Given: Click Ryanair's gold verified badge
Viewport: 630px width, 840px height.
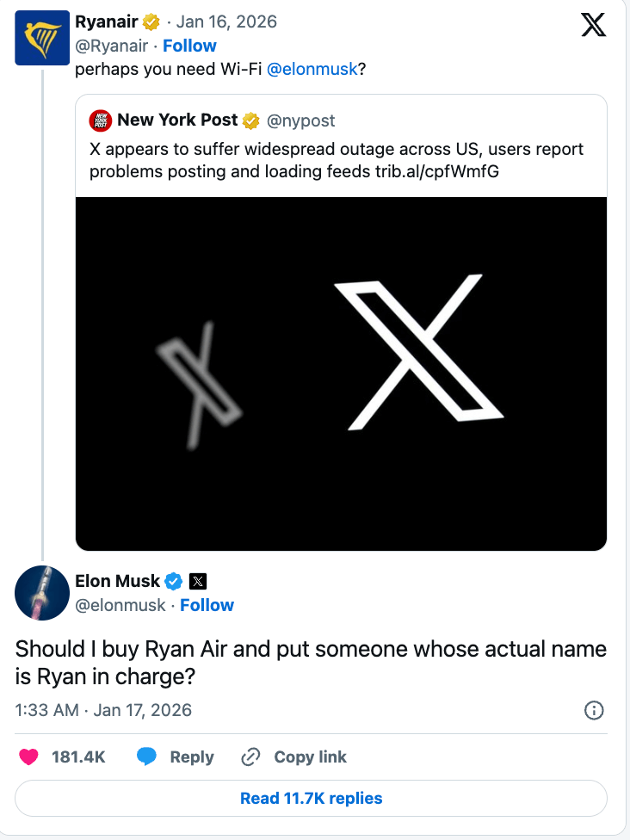Looking at the screenshot, I should tap(152, 22).
